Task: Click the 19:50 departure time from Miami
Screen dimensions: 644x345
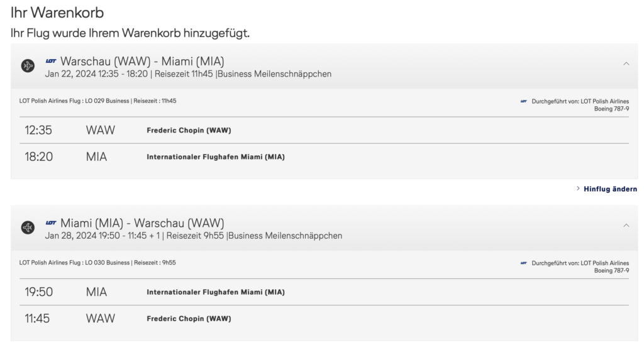Action: tap(38, 292)
